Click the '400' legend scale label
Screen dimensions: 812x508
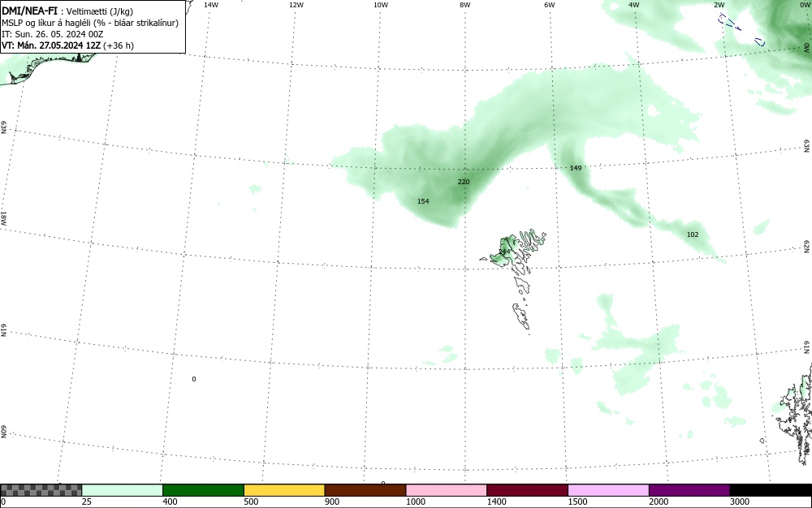pos(170,502)
